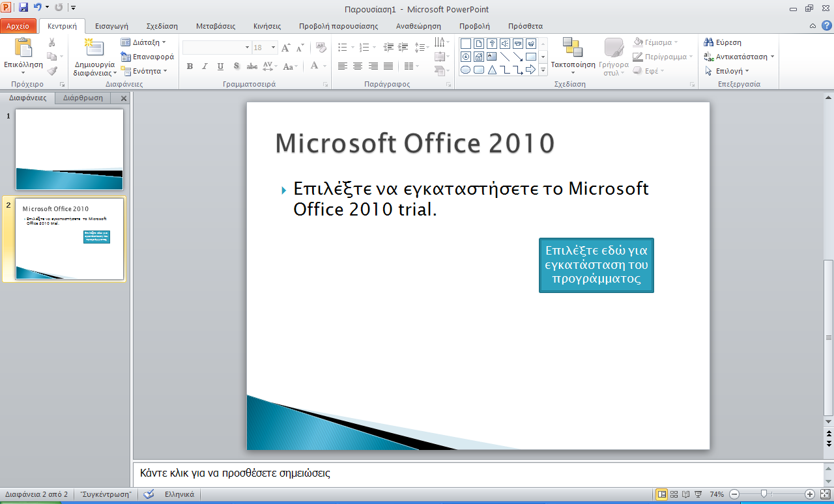
Task: Open the Αρχείο file tab
Action: (18, 26)
